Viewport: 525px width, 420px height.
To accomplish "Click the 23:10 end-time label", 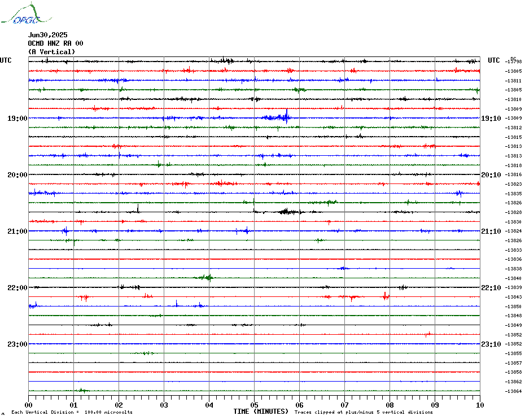I will tap(491, 344).
